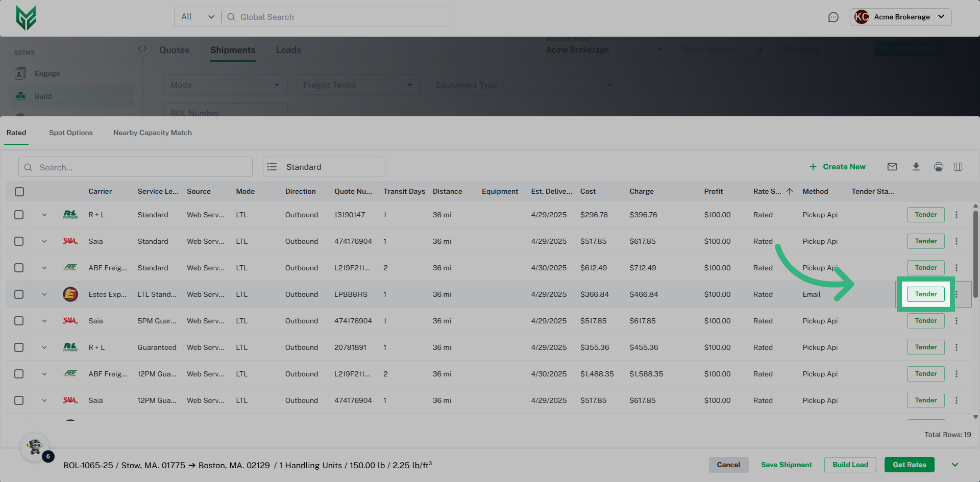Open the chat messages icon
The height and width of the screenshot is (482, 980).
pyautogui.click(x=833, y=17)
